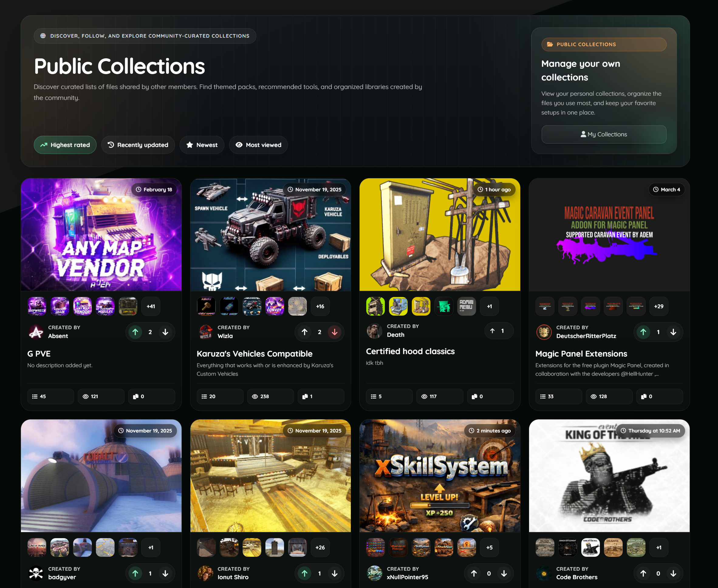Open the xSkillSystem cover thumbnail
This screenshot has height=588, width=718.
pos(439,476)
